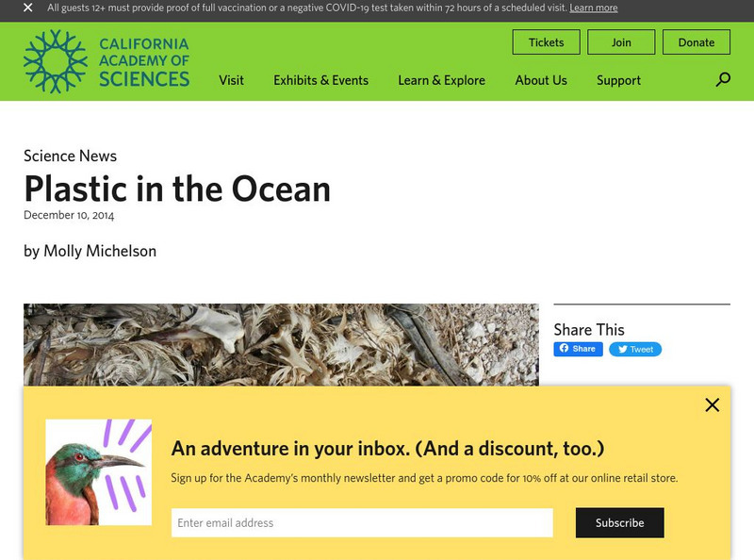Click the California Academy of Sciences logo
Image resolution: width=754 pixels, height=560 pixels.
(107, 61)
